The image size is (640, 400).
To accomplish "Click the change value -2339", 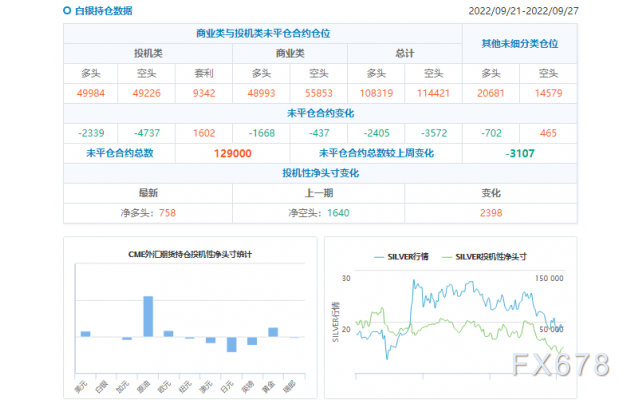I will point(91,133).
